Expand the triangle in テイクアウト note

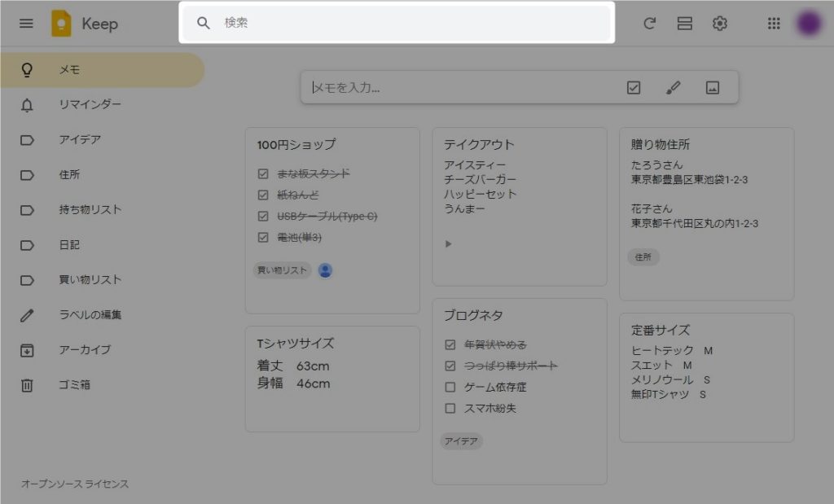448,243
